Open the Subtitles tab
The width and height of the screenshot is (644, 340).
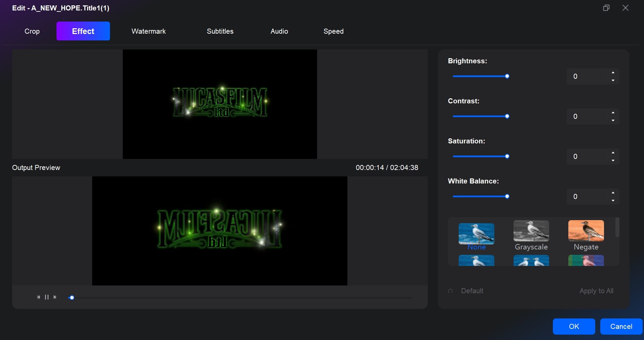pyautogui.click(x=220, y=31)
